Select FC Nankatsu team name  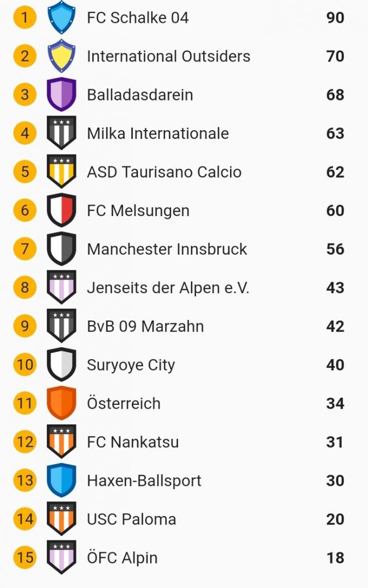pyautogui.click(x=133, y=442)
